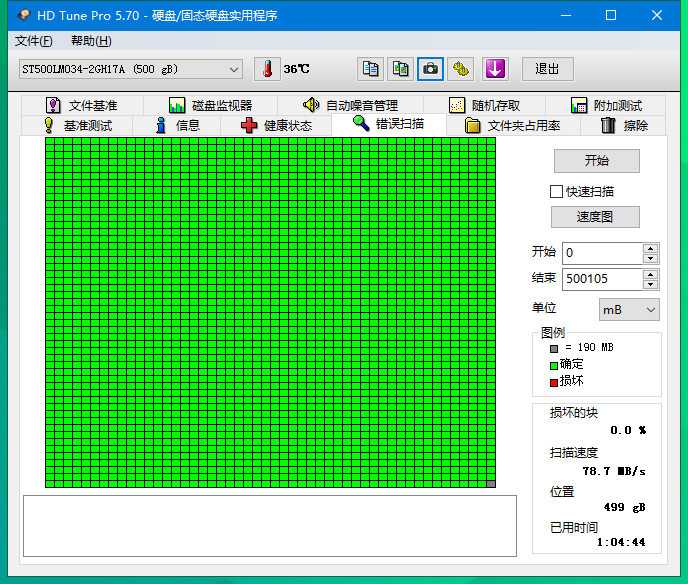Switch to the 擦除 tab
The image size is (688, 584).
624,125
